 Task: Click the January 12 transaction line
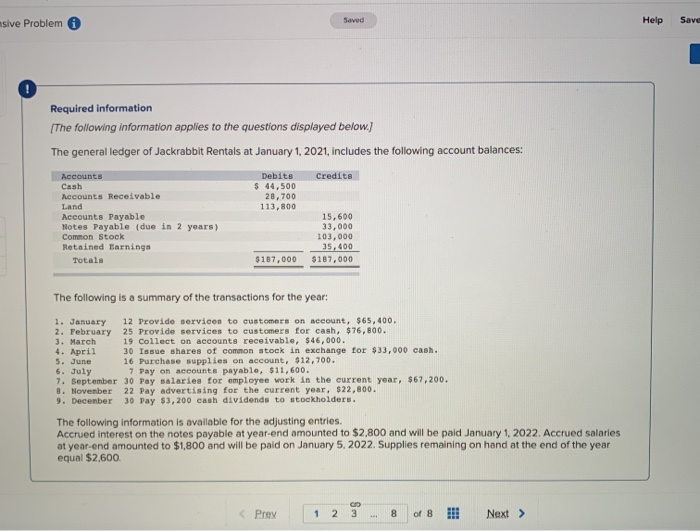coord(225,321)
